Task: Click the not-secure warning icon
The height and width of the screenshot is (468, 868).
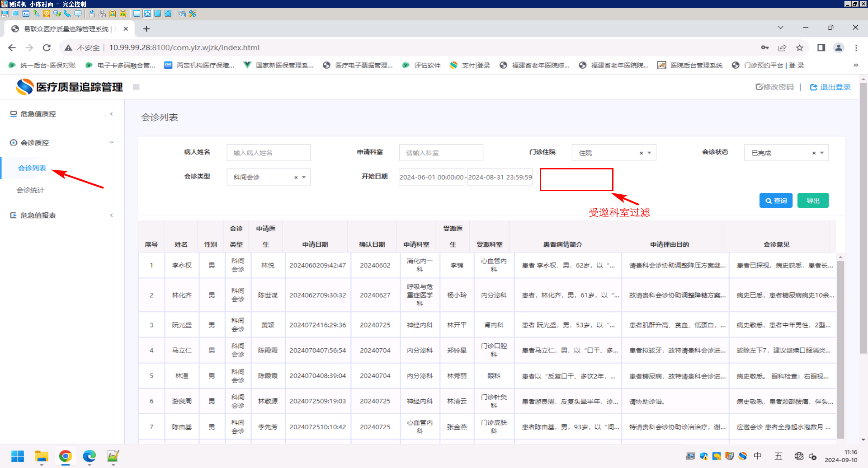Action: tap(68, 47)
